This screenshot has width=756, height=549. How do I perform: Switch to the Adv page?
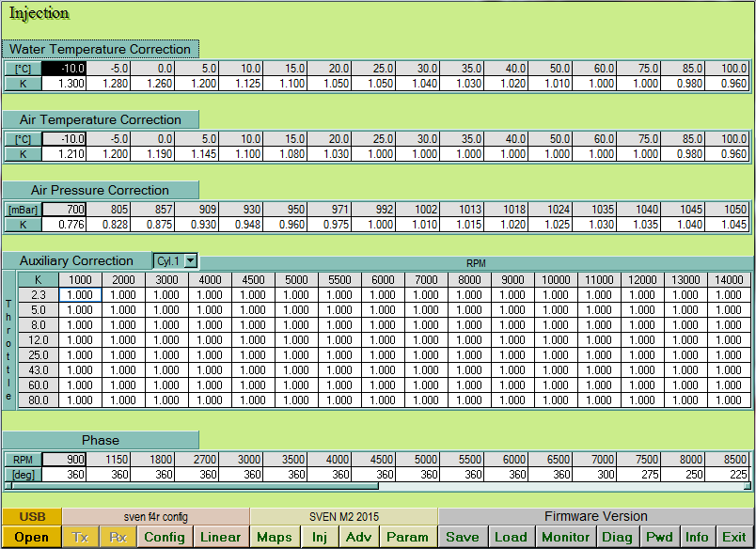358,537
